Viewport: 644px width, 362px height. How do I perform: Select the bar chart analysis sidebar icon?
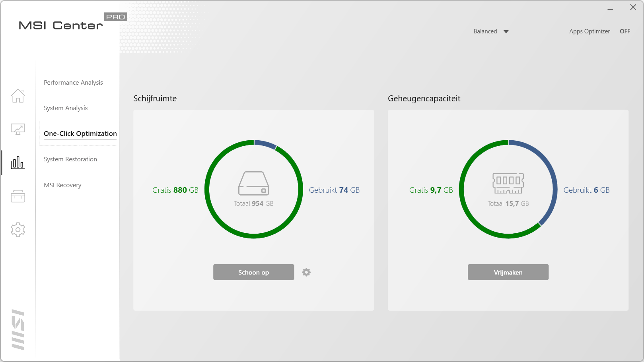18,163
